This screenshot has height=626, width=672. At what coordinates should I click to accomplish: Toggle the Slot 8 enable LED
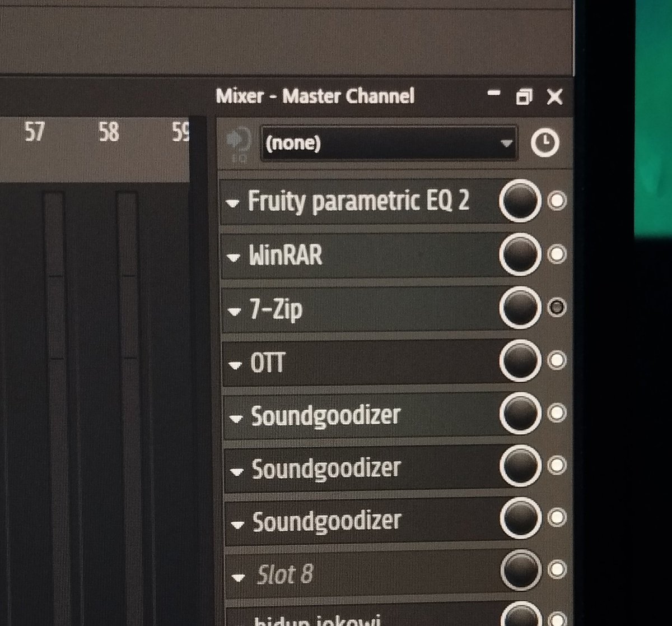[x=557, y=569]
